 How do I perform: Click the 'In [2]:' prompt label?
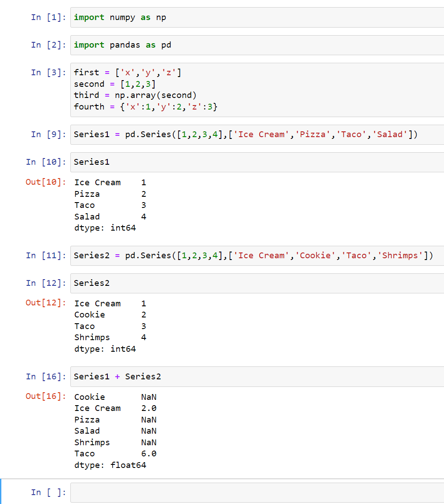coord(49,45)
